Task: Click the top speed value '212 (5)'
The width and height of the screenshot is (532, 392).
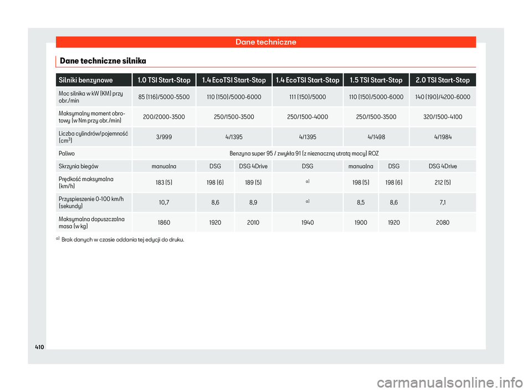Action: [x=443, y=183]
